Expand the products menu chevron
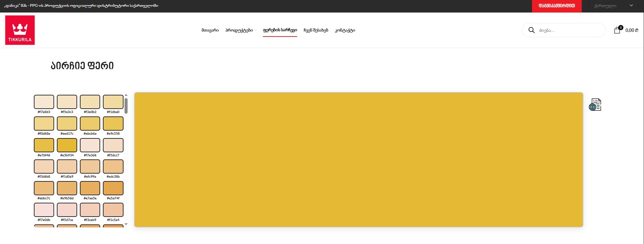644x244 pixels. click(256, 30)
